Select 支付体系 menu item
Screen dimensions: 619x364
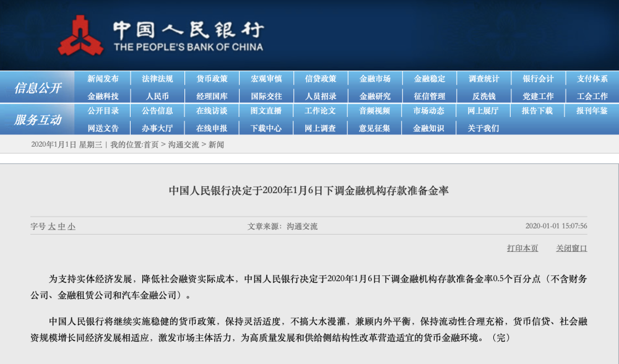pyautogui.click(x=592, y=79)
